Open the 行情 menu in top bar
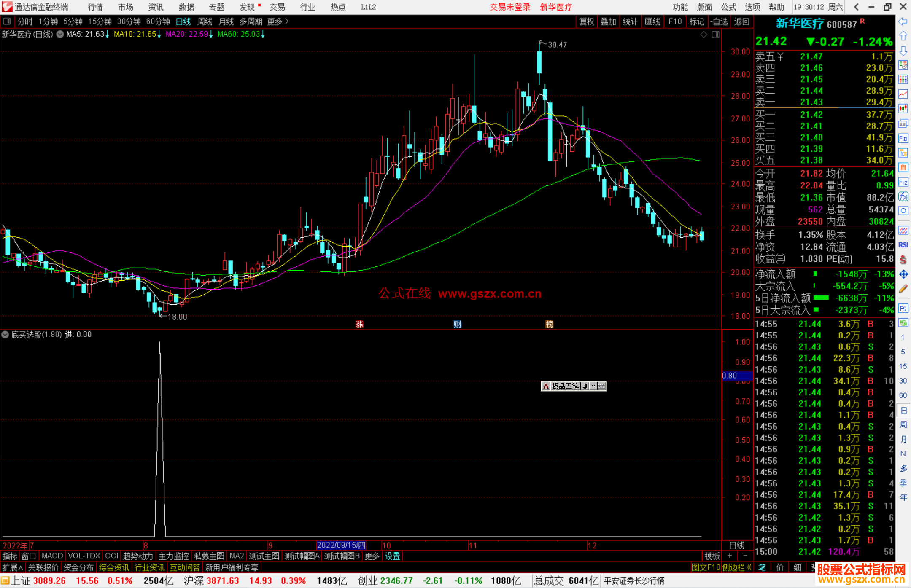 95,7
